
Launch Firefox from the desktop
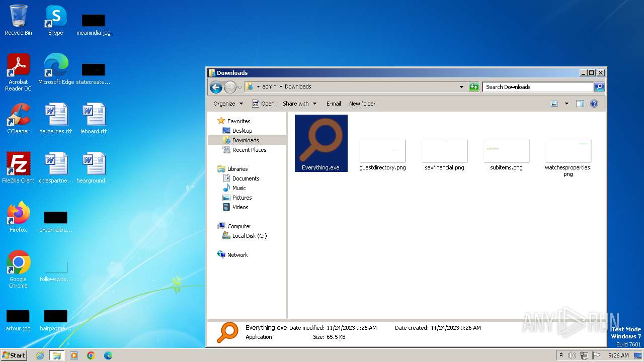(18, 217)
